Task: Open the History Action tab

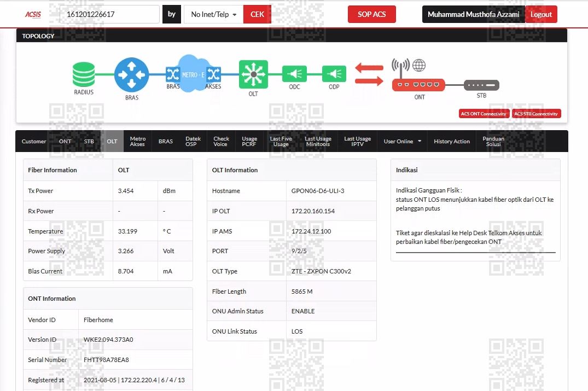Action: pos(452,141)
